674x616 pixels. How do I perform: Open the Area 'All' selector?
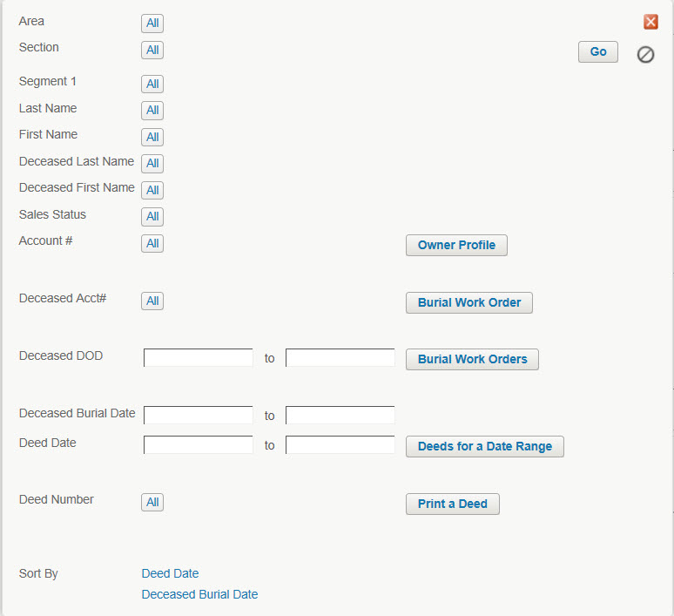[152, 24]
